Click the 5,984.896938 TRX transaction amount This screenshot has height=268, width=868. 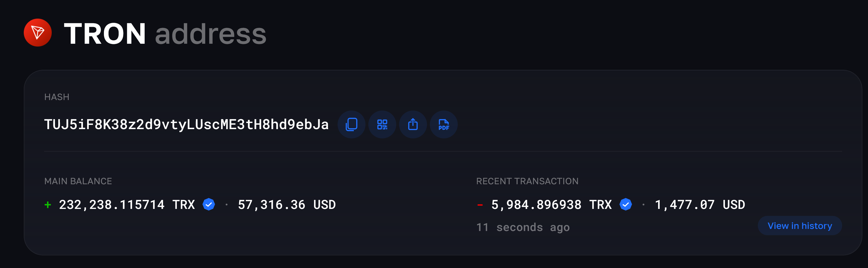pyautogui.click(x=552, y=205)
